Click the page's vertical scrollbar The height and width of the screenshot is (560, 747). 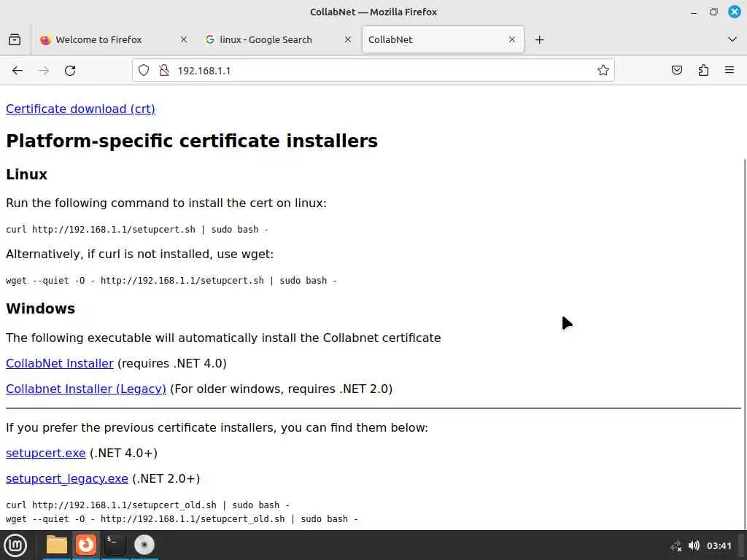pyautogui.click(x=745, y=343)
